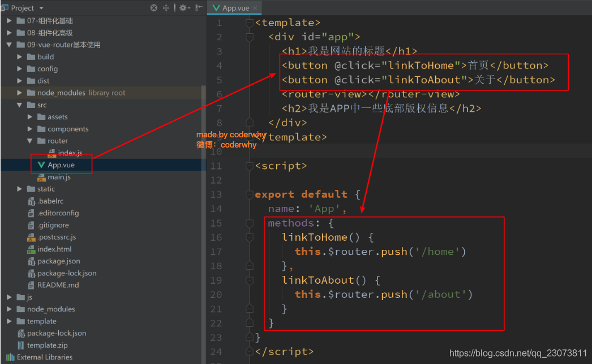
Task: Click the README.md file icon
Action: pyautogui.click(x=31, y=285)
